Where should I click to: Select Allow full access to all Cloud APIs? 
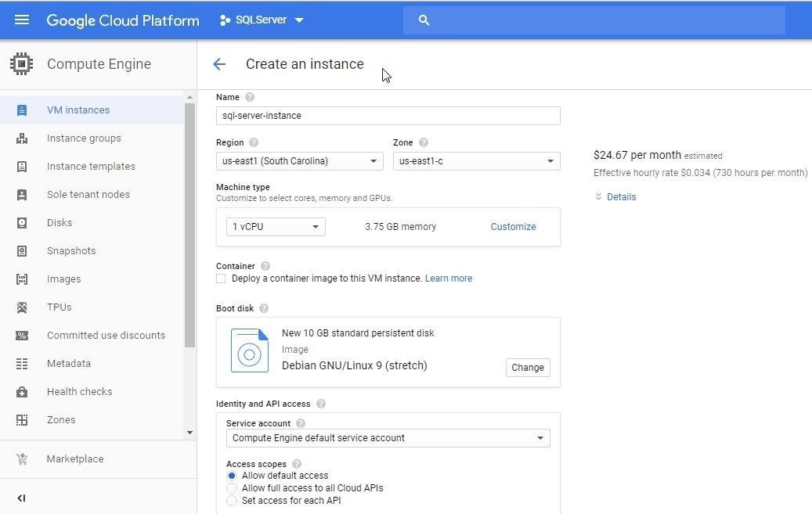(x=232, y=488)
